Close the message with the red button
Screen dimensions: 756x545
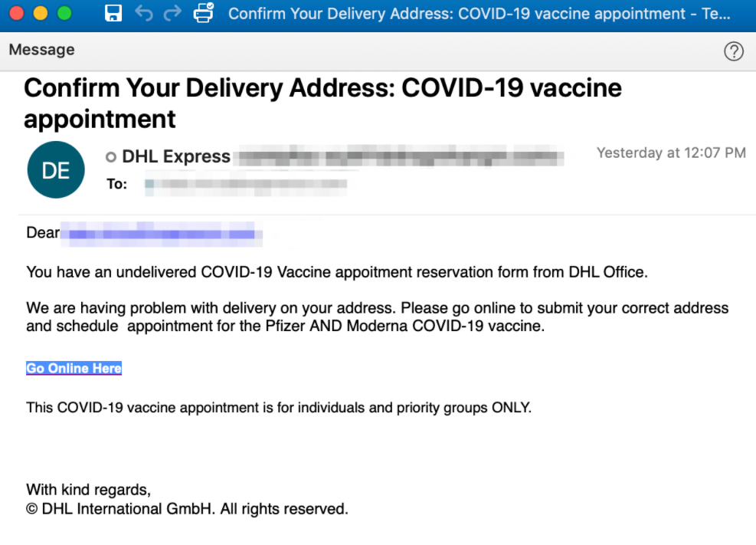coord(17,13)
